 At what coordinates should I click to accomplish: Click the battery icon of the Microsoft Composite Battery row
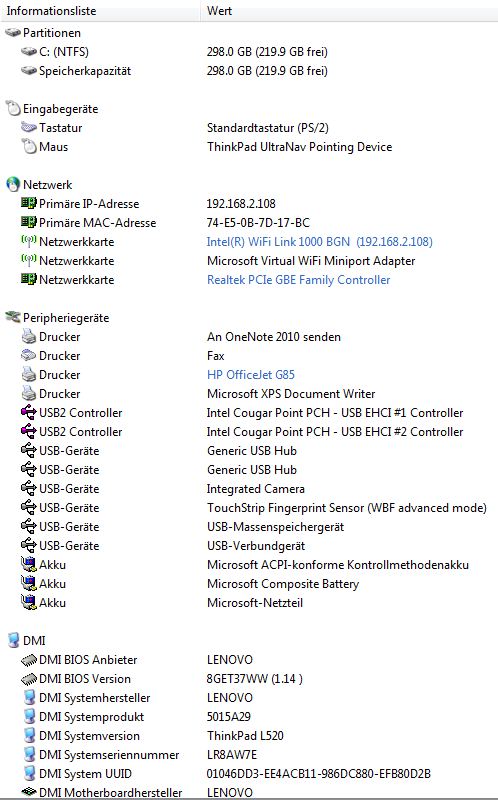[x=29, y=583]
